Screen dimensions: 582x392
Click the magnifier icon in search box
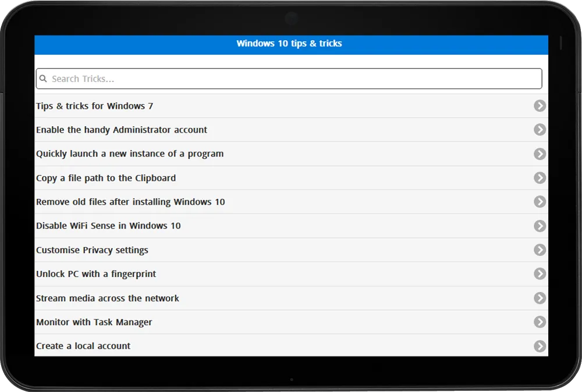[x=44, y=79]
